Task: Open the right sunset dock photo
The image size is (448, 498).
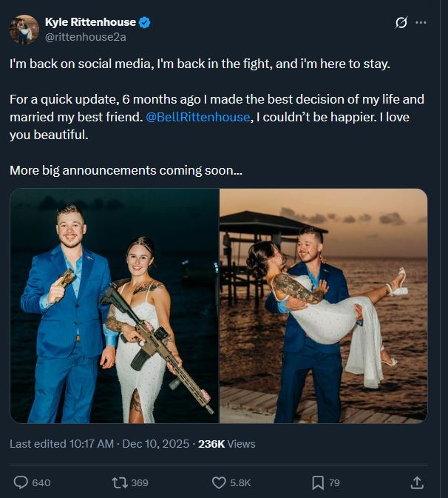Action: [x=324, y=306]
